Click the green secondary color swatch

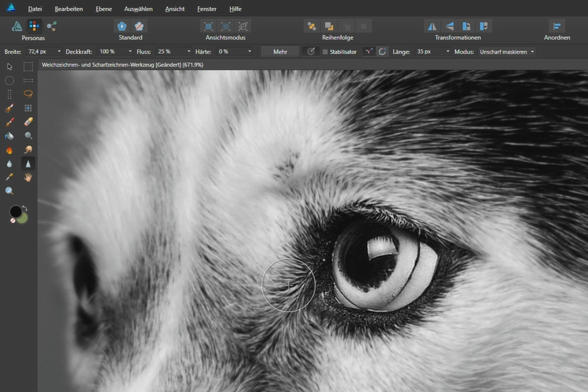tap(23, 218)
